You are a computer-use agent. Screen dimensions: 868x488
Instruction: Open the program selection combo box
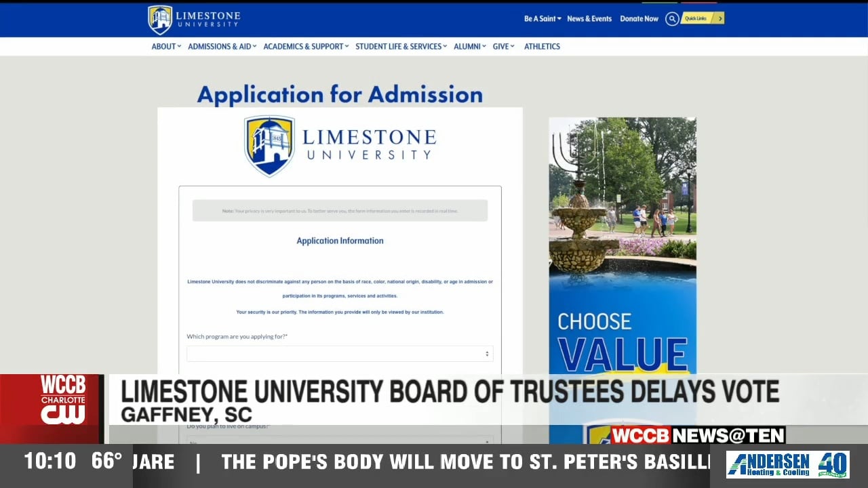coord(340,354)
